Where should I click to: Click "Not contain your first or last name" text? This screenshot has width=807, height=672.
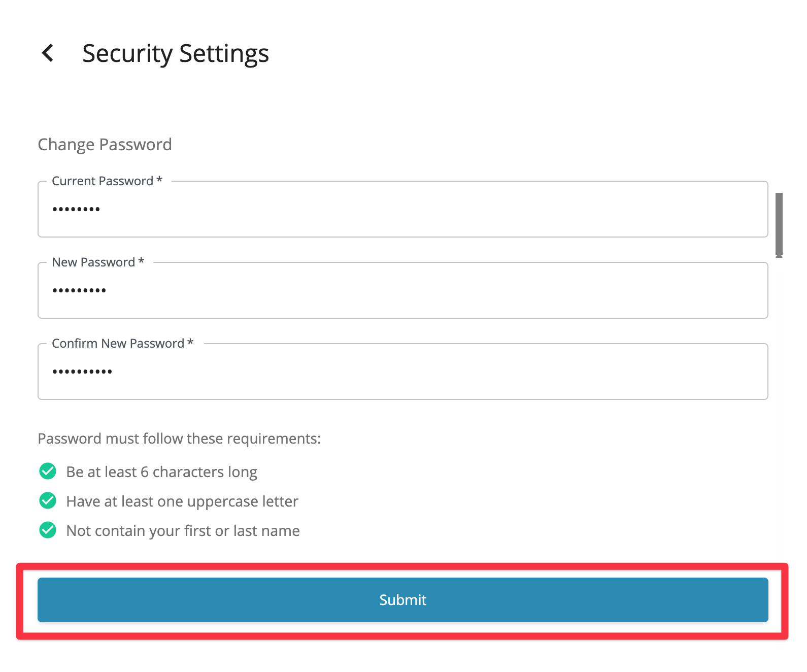pos(183,531)
